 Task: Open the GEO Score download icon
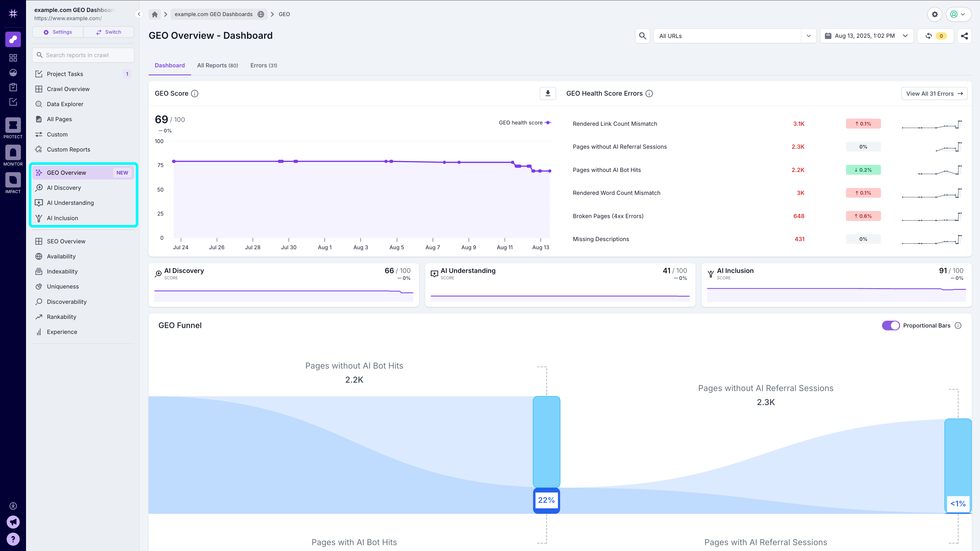coord(547,93)
